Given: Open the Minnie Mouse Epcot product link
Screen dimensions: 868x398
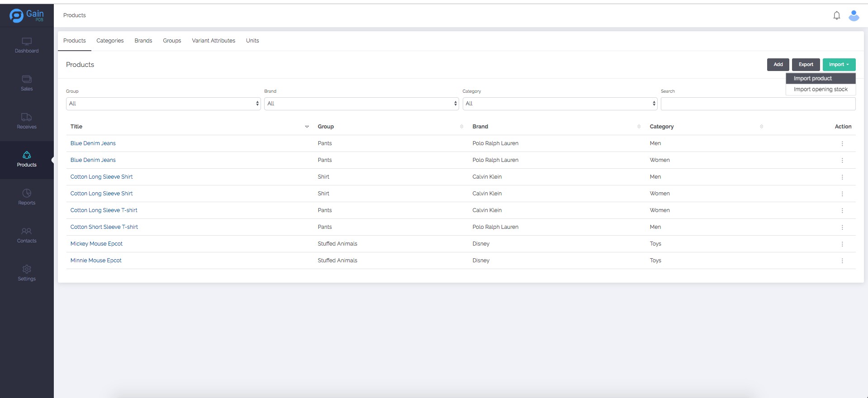Looking at the screenshot, I should pos(96,261).
